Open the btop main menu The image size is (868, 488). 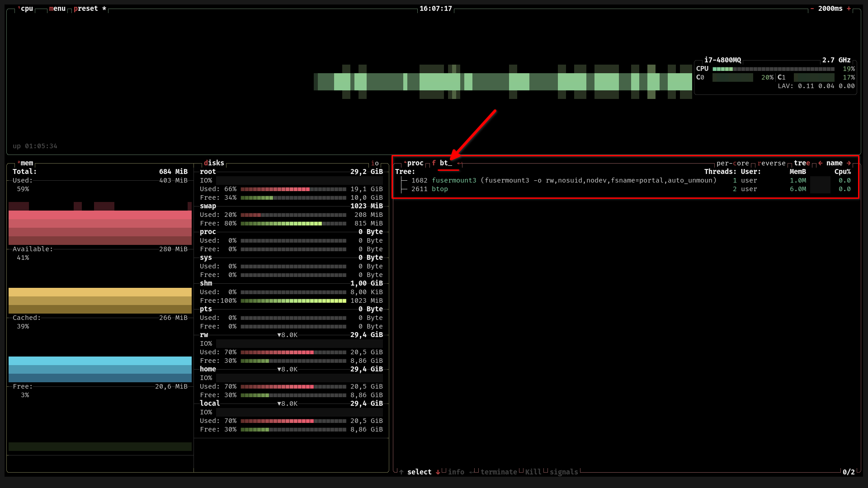[57, 8]
